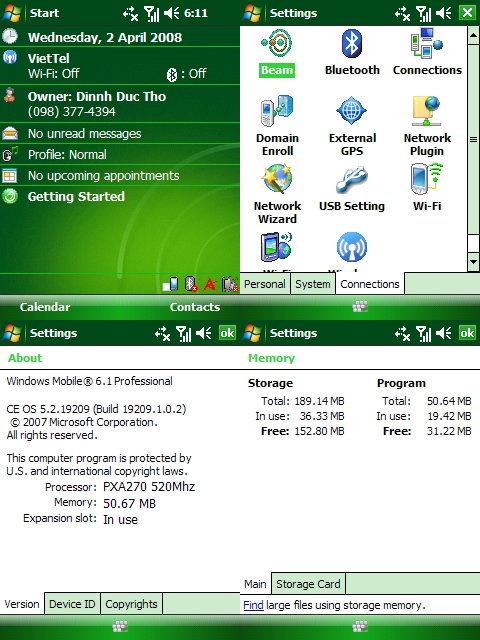Switch to the Storage Card tab
The width and height of the screenshot is (480, 640).
coord(308,584)
